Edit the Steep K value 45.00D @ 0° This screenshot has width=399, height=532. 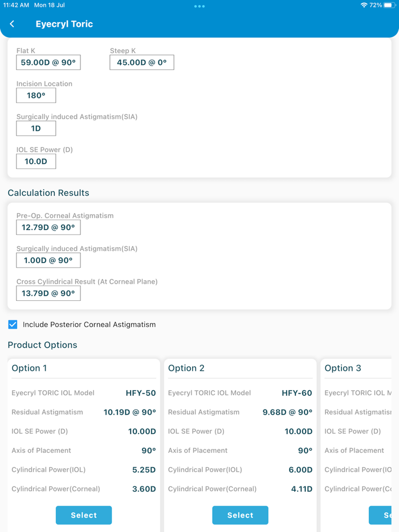tap(141, 62)
